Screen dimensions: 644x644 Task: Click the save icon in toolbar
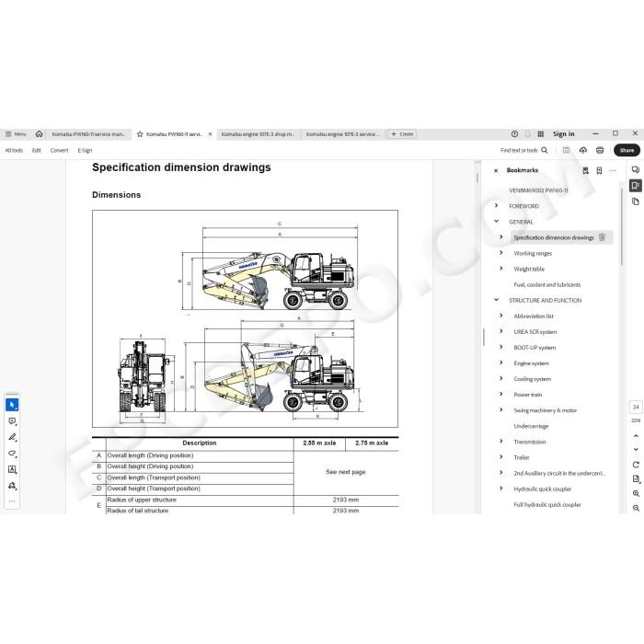[x=566, y=150]
